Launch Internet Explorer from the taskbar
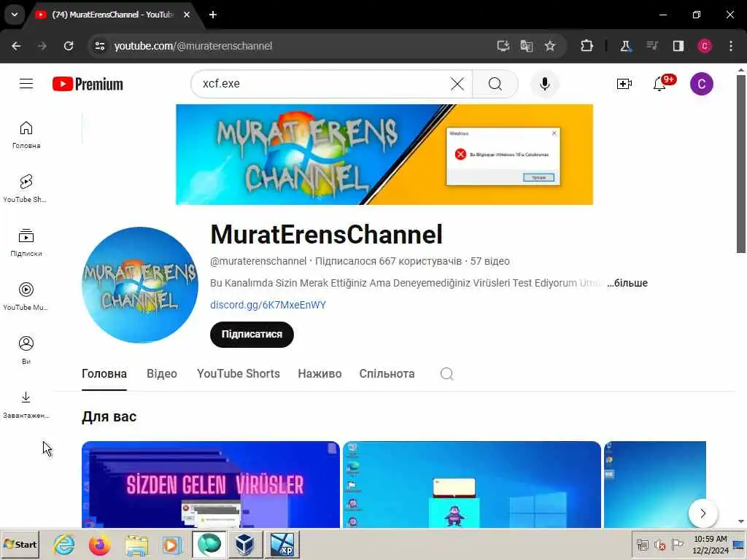Screen dimensions: 747x560 [64, 545]
